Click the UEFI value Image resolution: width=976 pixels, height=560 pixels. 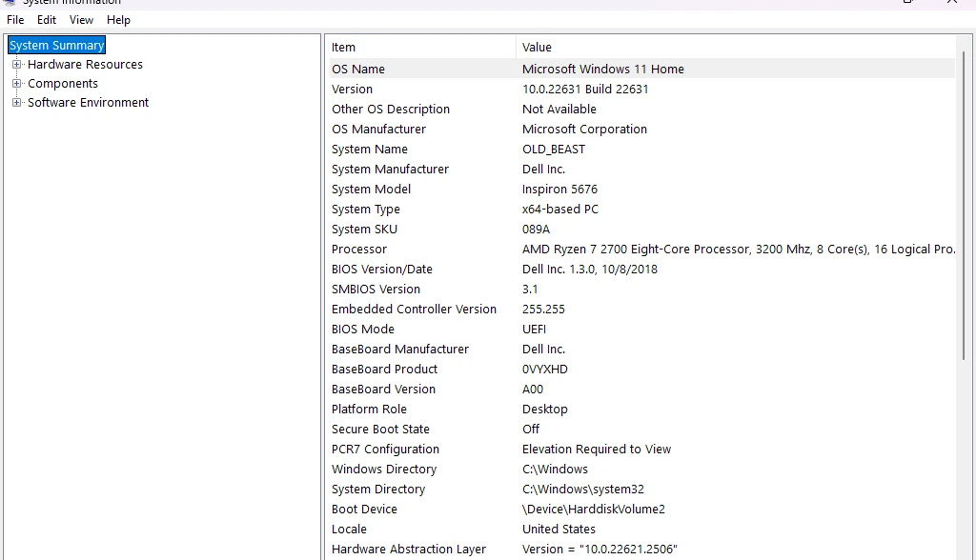[534, 330]
